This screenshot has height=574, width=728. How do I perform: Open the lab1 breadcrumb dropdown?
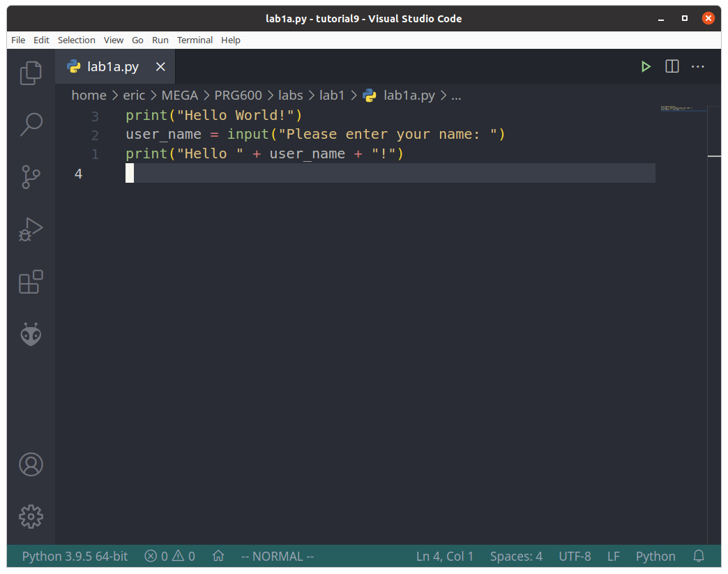(x=333, y=96)
